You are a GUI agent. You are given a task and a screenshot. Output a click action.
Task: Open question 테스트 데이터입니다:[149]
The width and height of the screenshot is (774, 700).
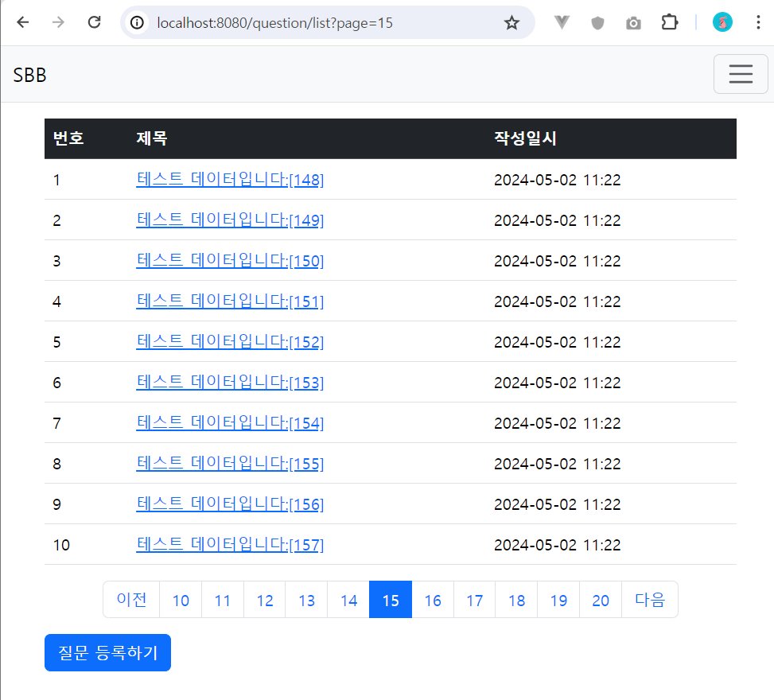coord(230,220)
